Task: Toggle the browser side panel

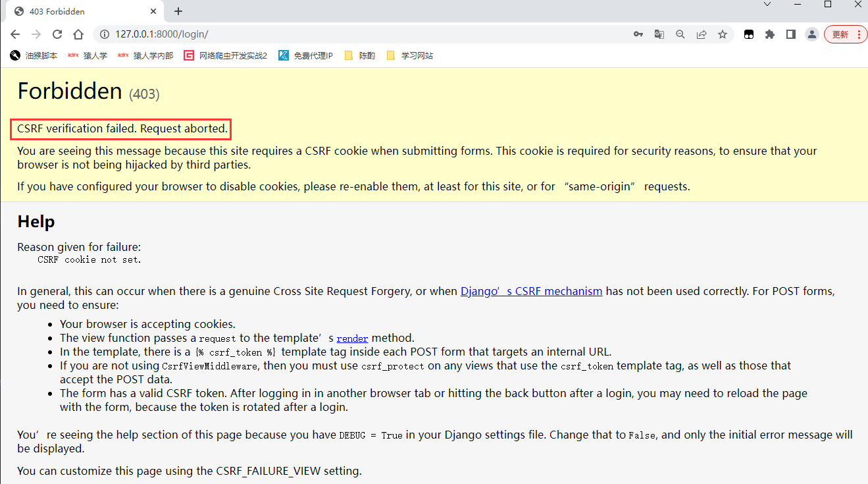Action: (x=791, y=34)
